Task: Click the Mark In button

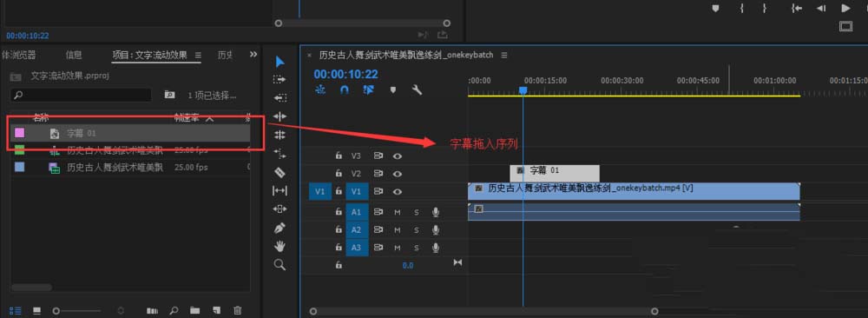Action: pos(742,8)
